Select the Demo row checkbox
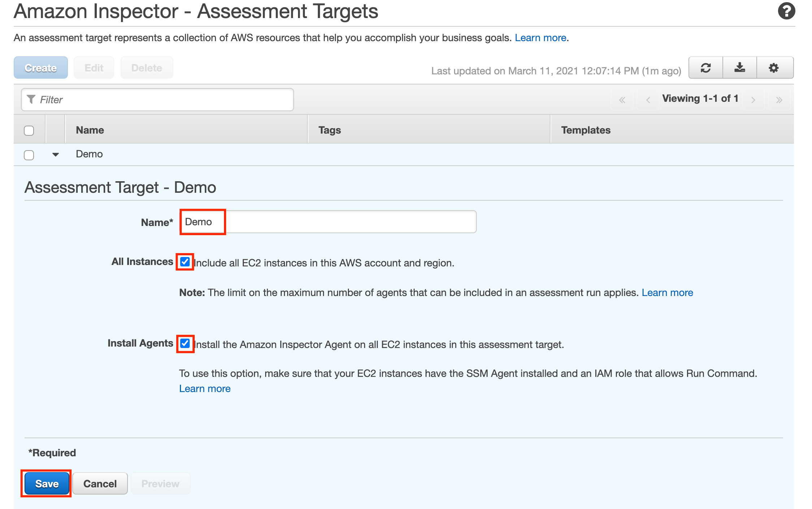The height and width of the screenshot is (509, 812). click(29, 155)
